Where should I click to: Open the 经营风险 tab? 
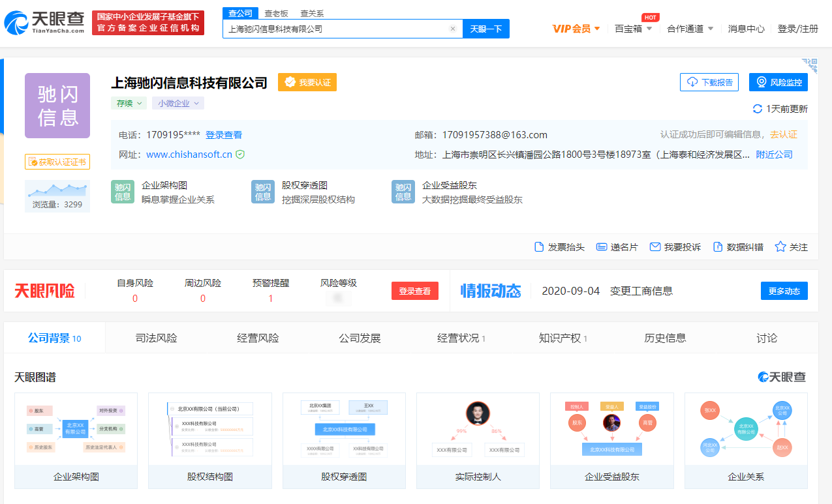[x=258, y=338]
